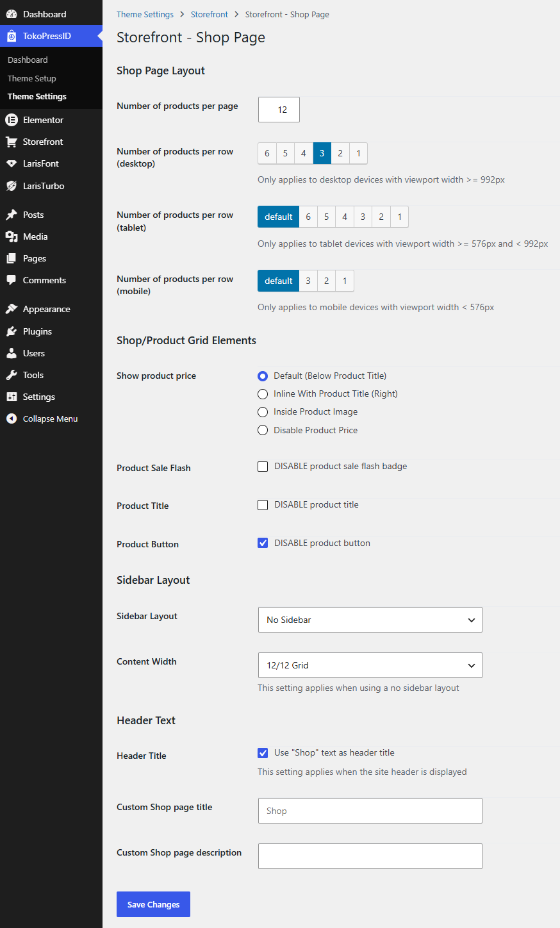Check DISABLE product title checkbox
The width and height of the screenshot is (560, 928).
[263, 505]
